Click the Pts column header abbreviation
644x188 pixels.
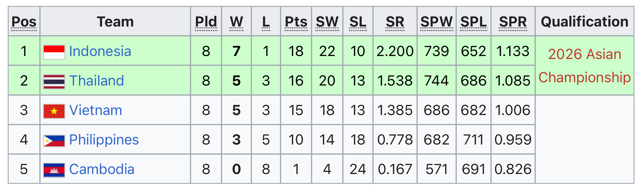(x=296, y=22)
